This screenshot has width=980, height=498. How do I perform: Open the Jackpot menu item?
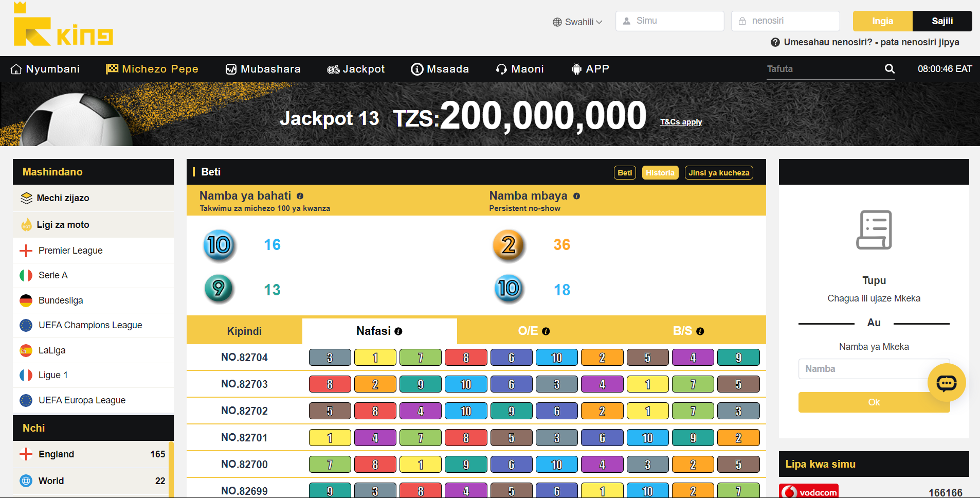coord(356,69)
